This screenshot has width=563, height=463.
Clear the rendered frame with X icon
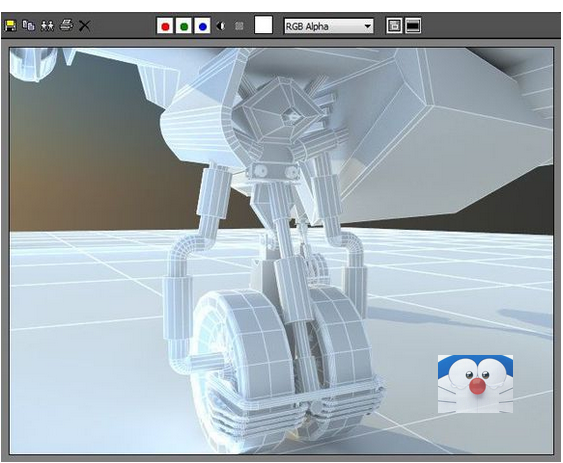click(x=84, y=26)
